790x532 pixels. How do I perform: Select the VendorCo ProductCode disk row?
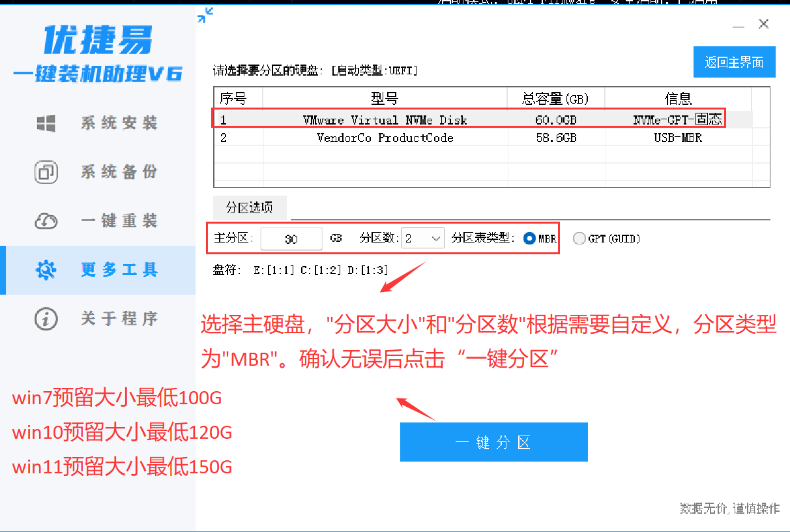click(482, 138)
